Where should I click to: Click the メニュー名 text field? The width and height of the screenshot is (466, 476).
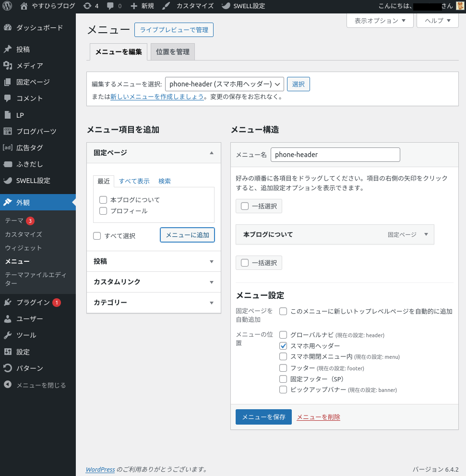(x=335, y=155)
